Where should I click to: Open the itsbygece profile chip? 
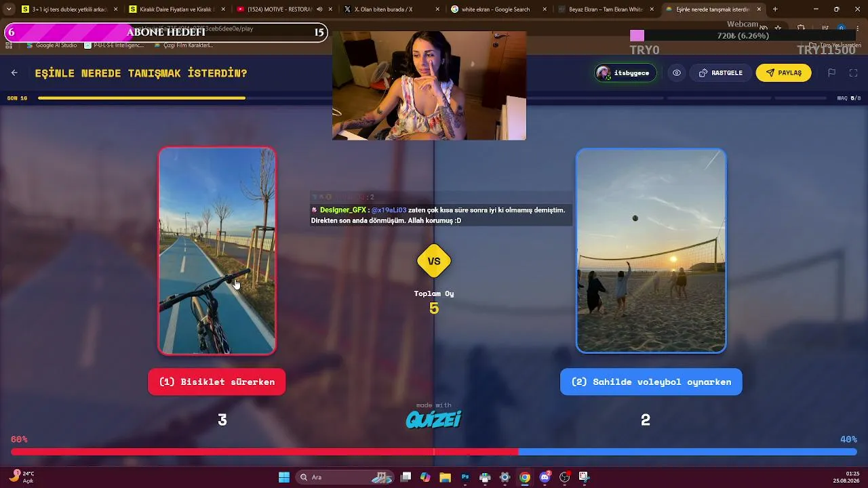tap(625, 73)
